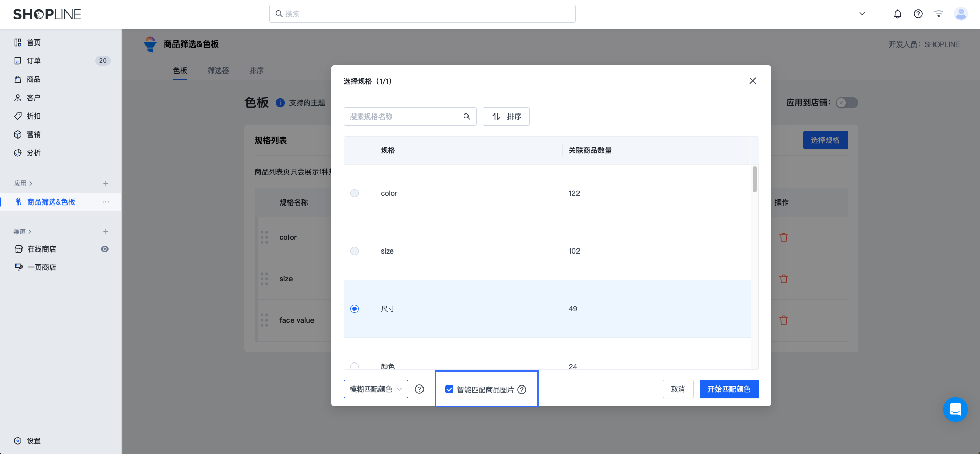Open the 订单 (Orders) sidebar icon

click(x=18, y=61)
